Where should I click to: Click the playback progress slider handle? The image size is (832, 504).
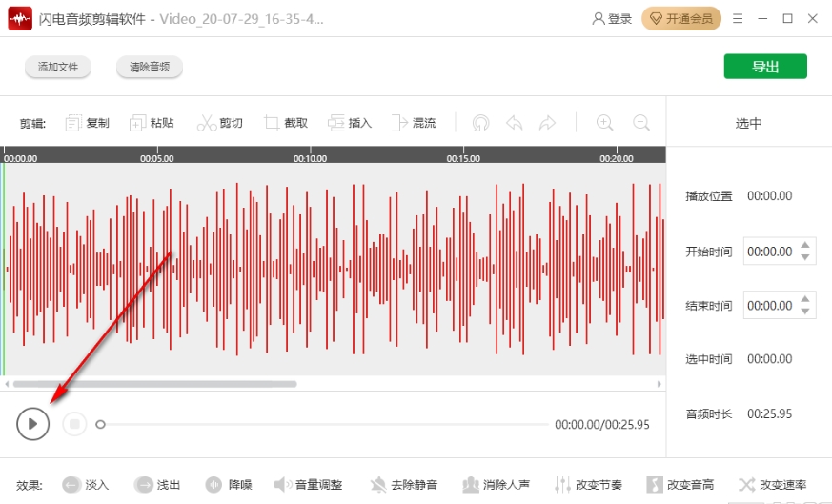click(100, 424)
